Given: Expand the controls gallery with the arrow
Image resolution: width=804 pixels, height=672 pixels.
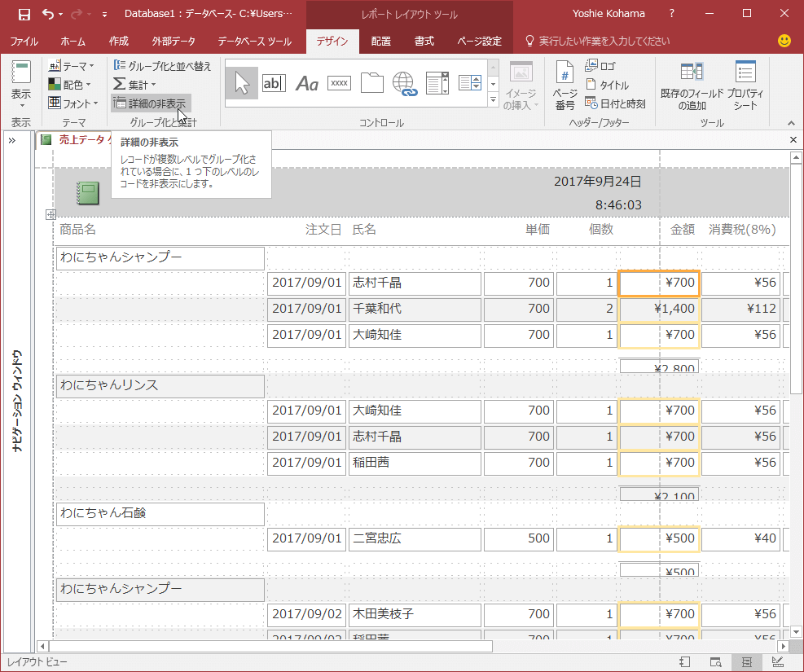Looking at the screenshot, I should click(x=493, y=99).
